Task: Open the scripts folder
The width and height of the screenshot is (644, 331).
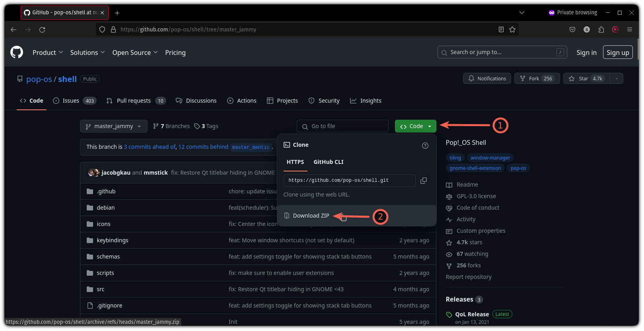Action: pos(105,273)
